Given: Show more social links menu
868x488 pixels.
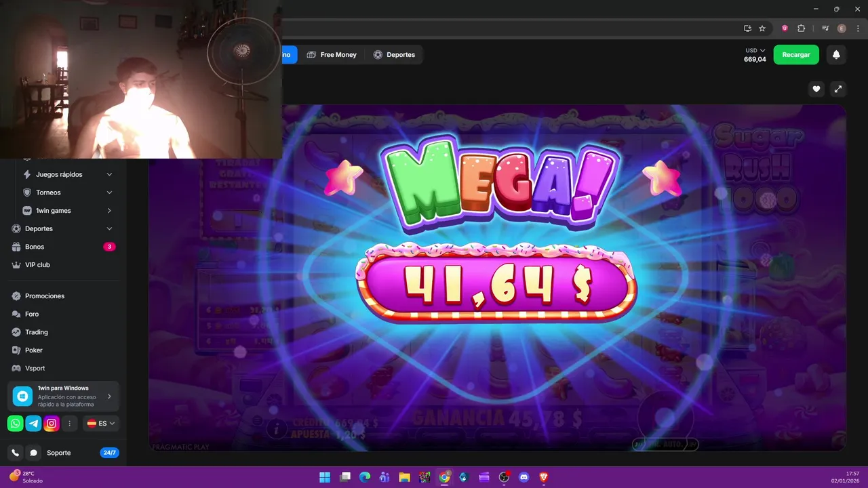Looking at the screenshot, I should click(x=69, y=424).
